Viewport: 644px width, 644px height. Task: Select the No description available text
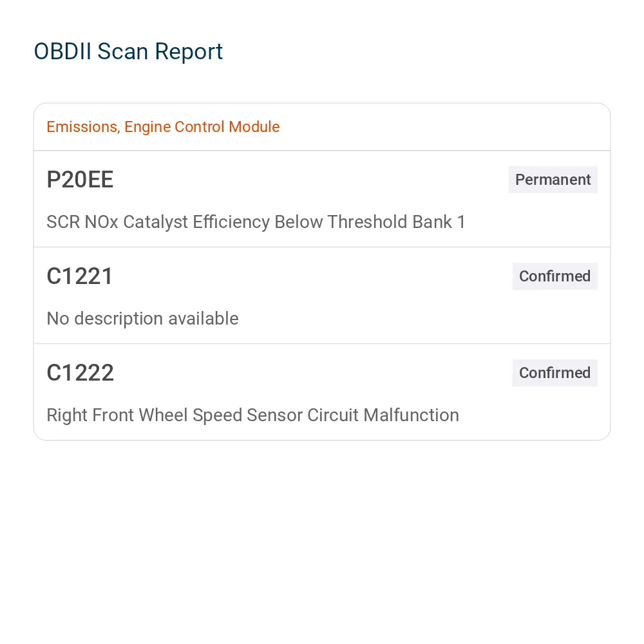pyautogui.click(x=142, y=318)
